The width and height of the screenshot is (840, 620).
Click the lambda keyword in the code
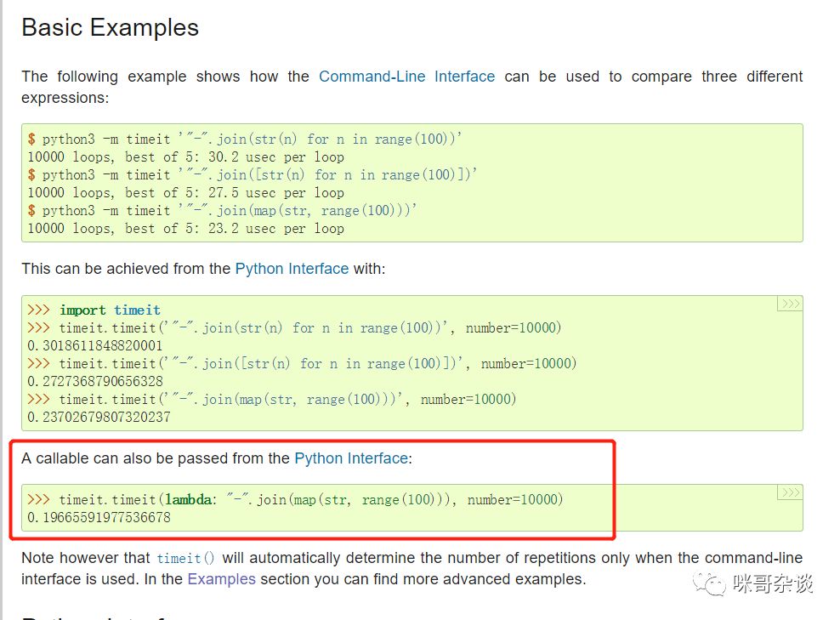188,500
